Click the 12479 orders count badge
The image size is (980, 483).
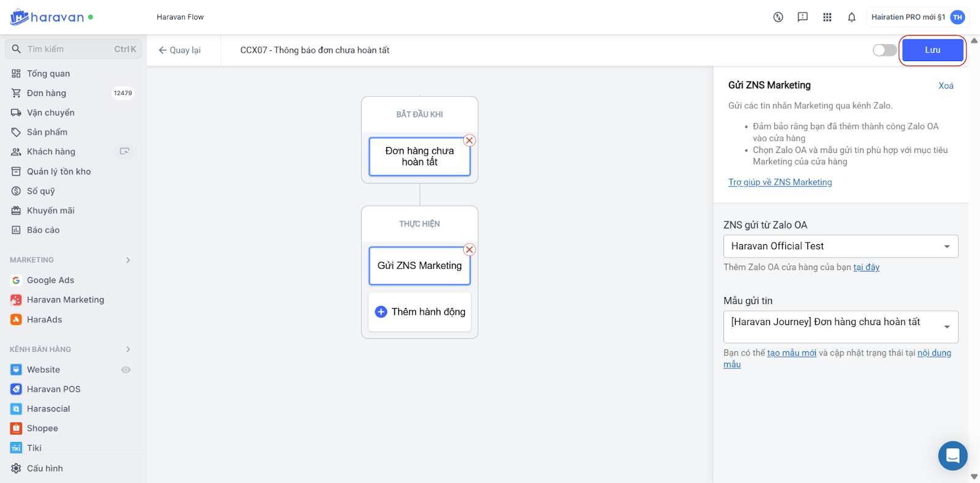(123, 93)
